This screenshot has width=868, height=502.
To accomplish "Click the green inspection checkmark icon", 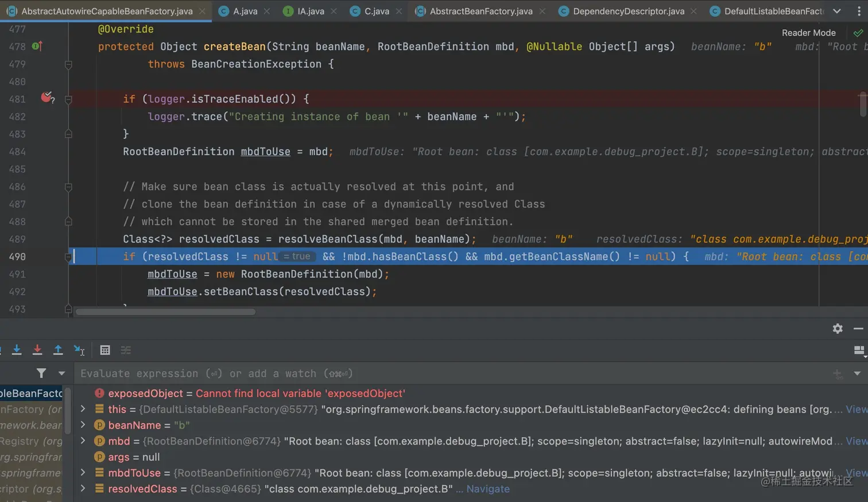I will pyautogui.click(x=858, y=33).
